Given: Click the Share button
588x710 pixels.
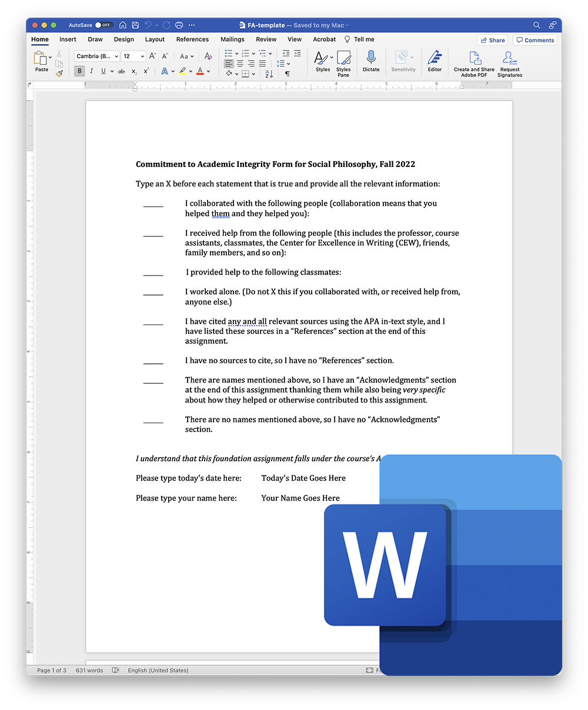Looking at the screenshot, I should [x=493, y=40].
